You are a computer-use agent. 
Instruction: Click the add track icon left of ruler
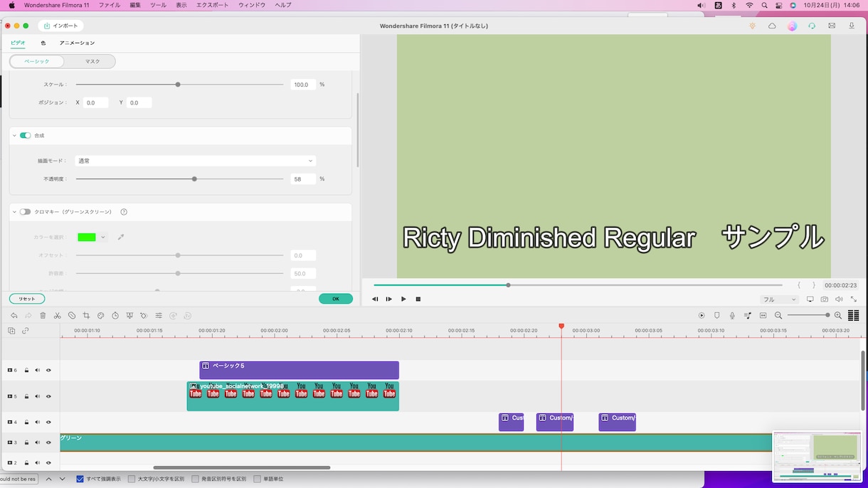(11, 331)
